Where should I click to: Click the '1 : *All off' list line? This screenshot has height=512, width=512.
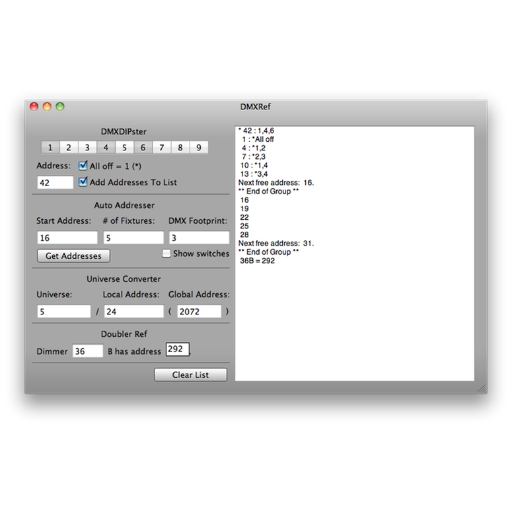[258, 139]
